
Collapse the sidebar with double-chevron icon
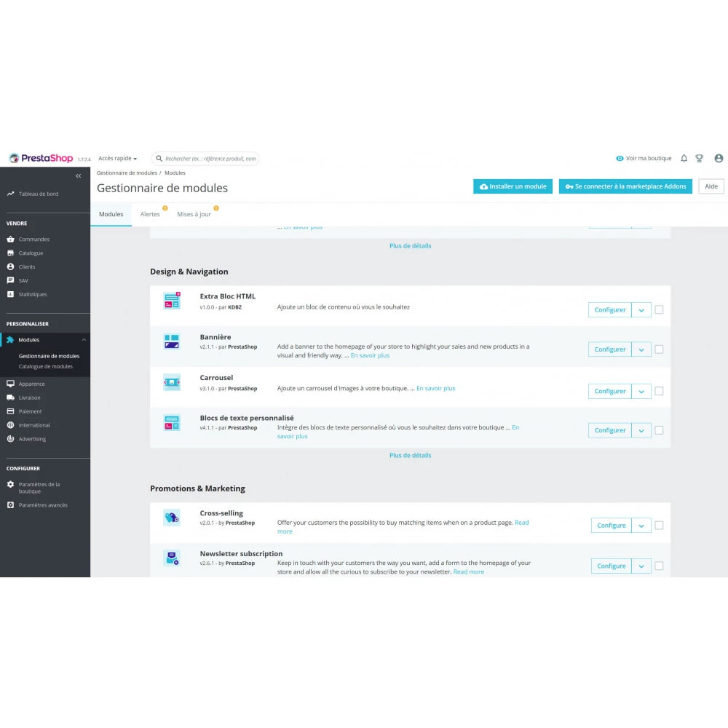[x=79, y=176]
